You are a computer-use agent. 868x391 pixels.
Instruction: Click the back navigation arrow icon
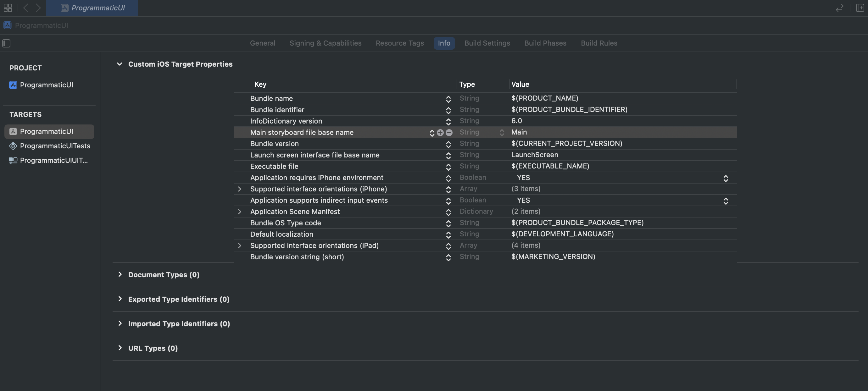pos(25,8)
